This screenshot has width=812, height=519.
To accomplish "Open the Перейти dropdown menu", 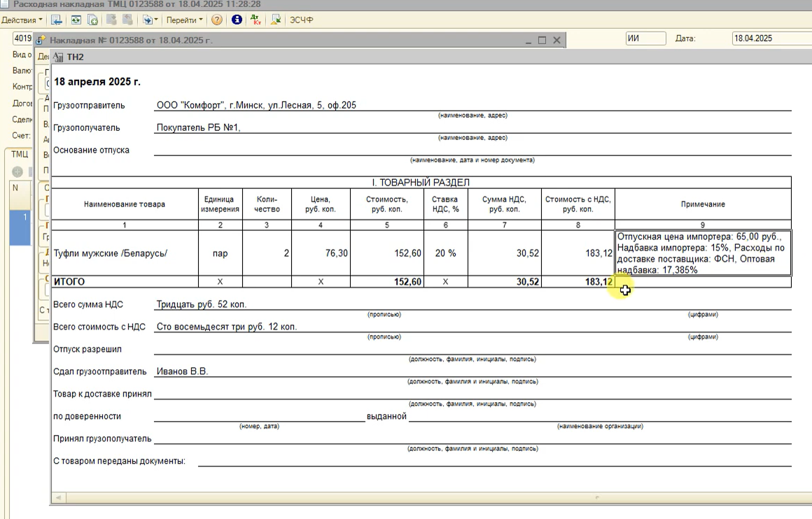I will coord(184,20).
